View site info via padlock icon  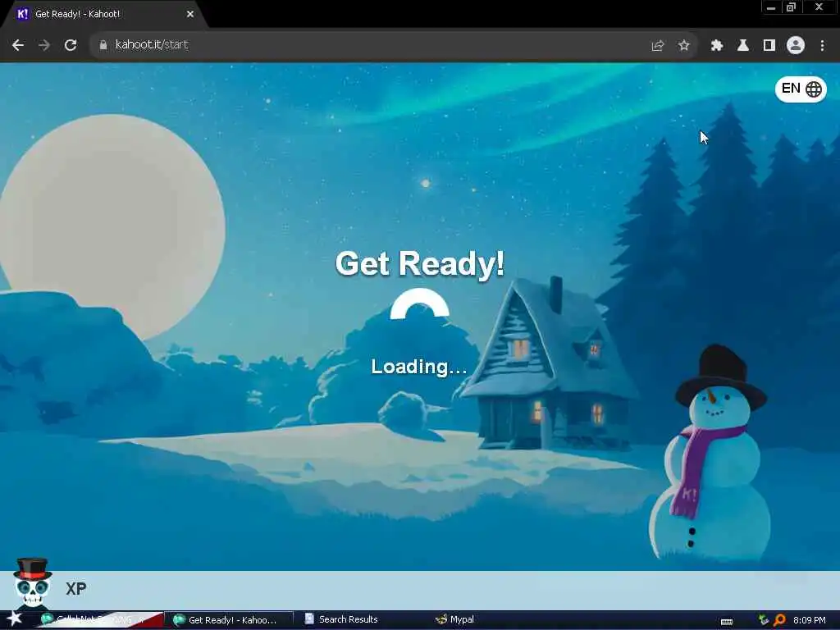(x=103, y=45)
